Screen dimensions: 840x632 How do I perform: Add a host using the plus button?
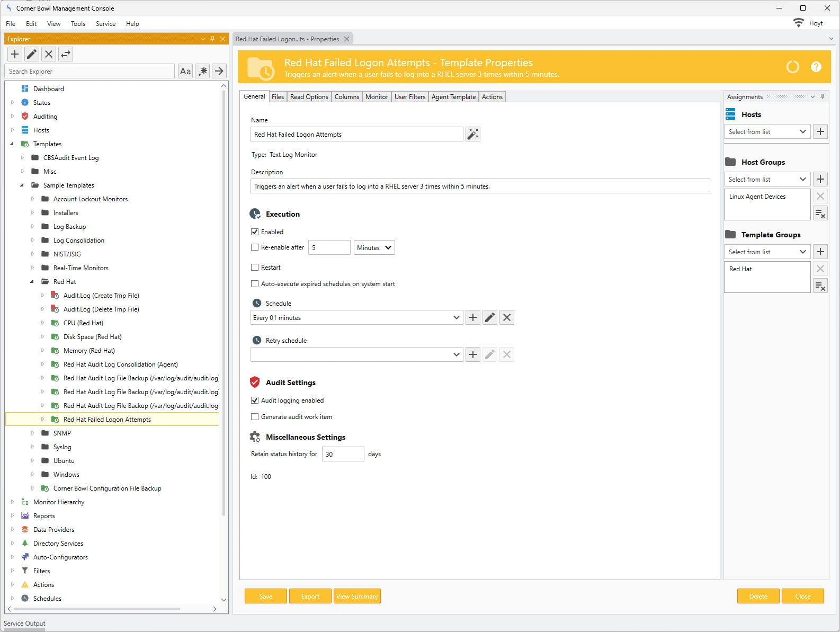[820, 132]
